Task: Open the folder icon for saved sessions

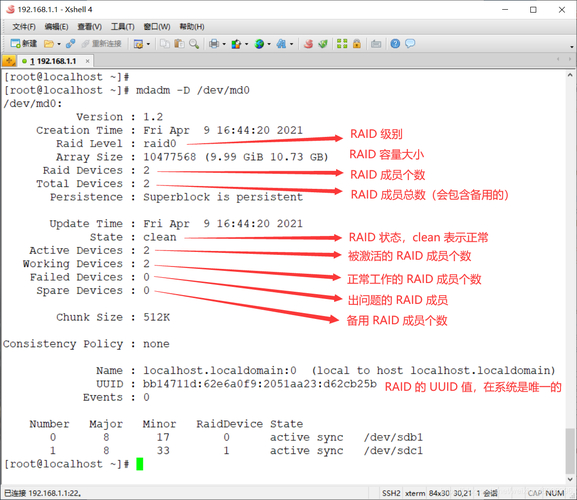Action: [x=49, y=44]
